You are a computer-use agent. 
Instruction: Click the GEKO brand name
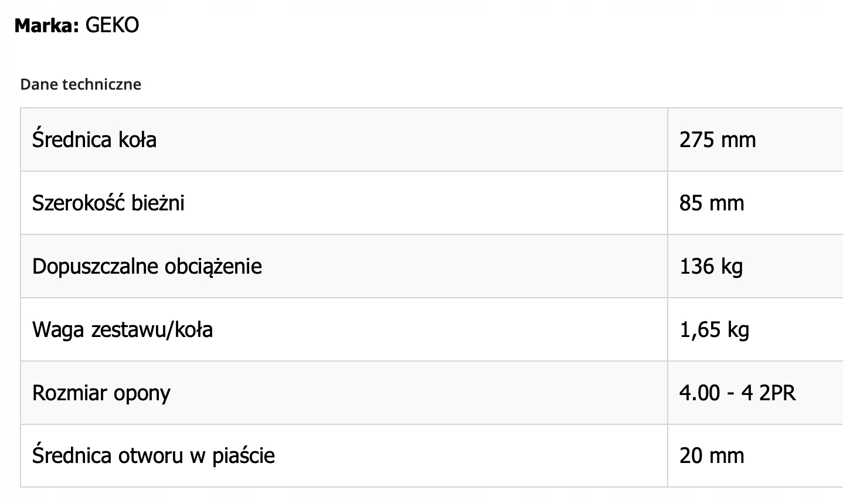tap(112, 25)
